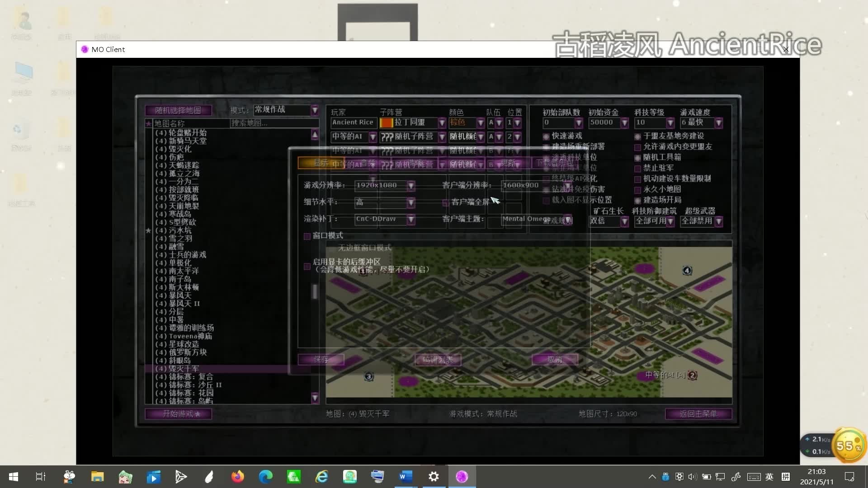Open Internet Explorer from the taskbar
This screenshot has height=488, width=868.
[321, 477]
